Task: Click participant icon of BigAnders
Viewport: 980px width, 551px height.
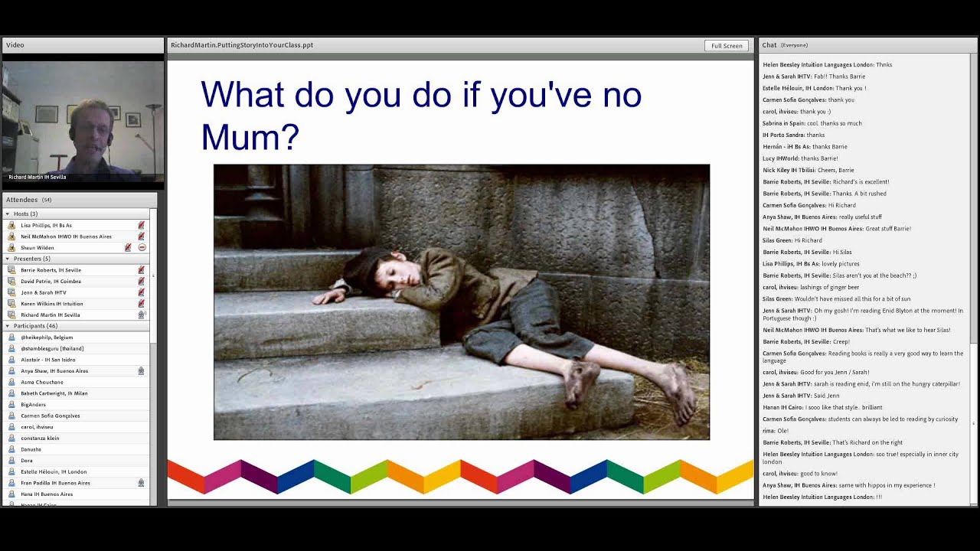Action: point(11,405)
